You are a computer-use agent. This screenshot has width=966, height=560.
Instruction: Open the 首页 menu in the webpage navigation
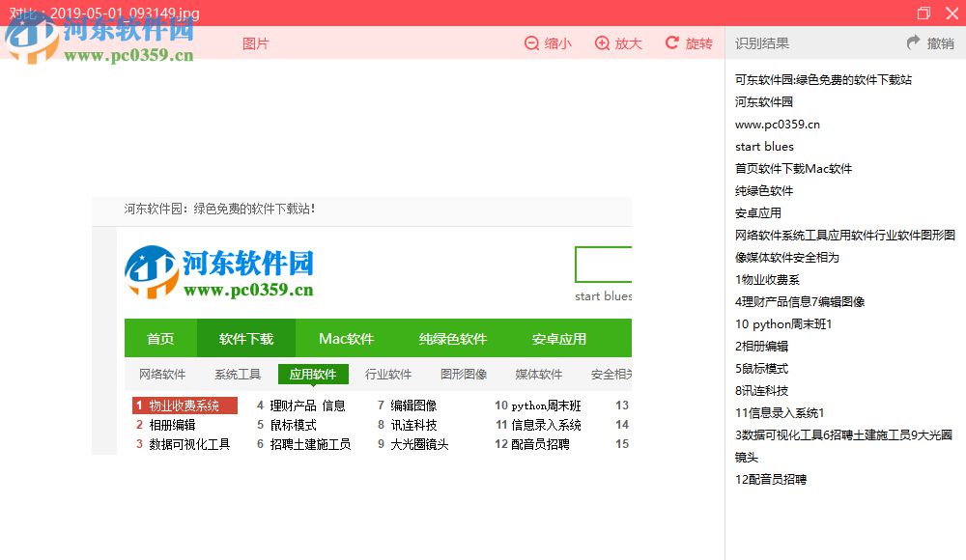tap(160, 338)
